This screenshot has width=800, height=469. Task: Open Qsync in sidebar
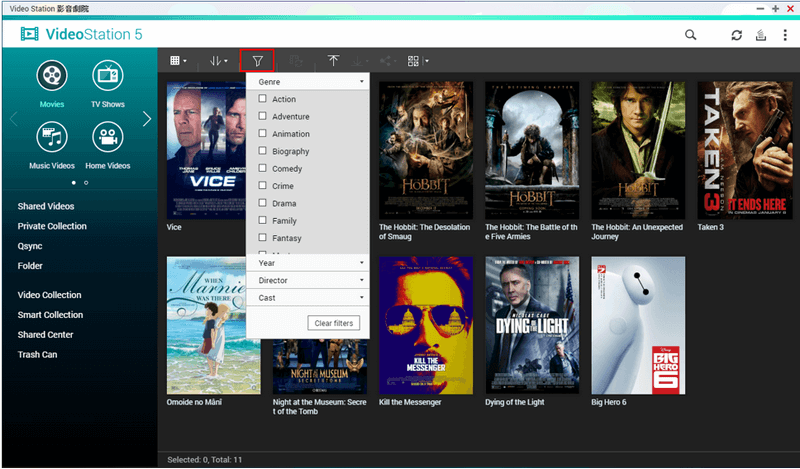(x=30, y=246)
